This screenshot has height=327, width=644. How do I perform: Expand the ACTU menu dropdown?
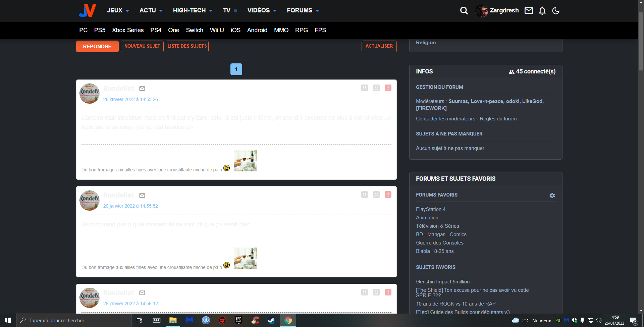click(x=151, y=10)
